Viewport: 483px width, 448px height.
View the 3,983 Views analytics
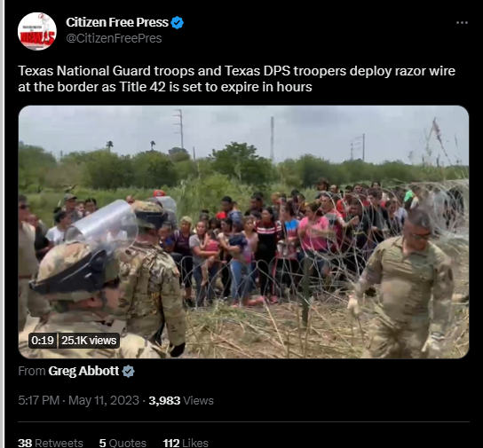coord(181,400)
